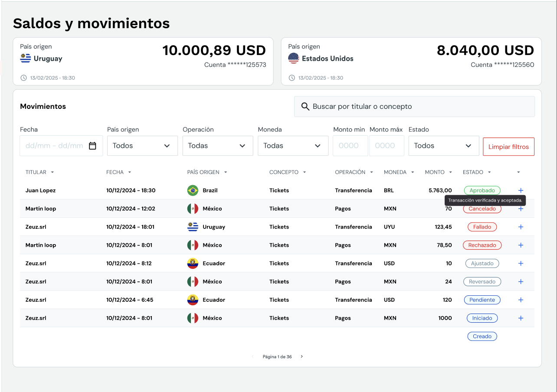557x392 pixels.
Task: Click plus icon on Iniciado row
Action: pos(521,318)
